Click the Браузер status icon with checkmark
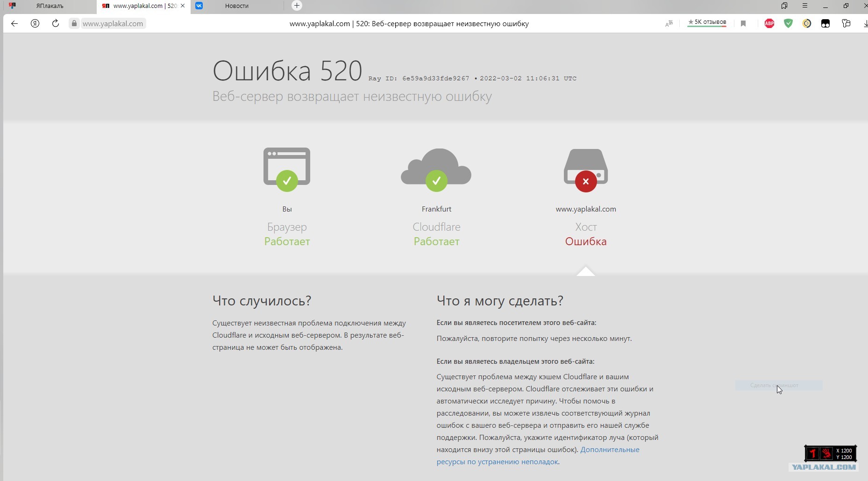This screenshot has height=481, width=868. pos(287,169)
